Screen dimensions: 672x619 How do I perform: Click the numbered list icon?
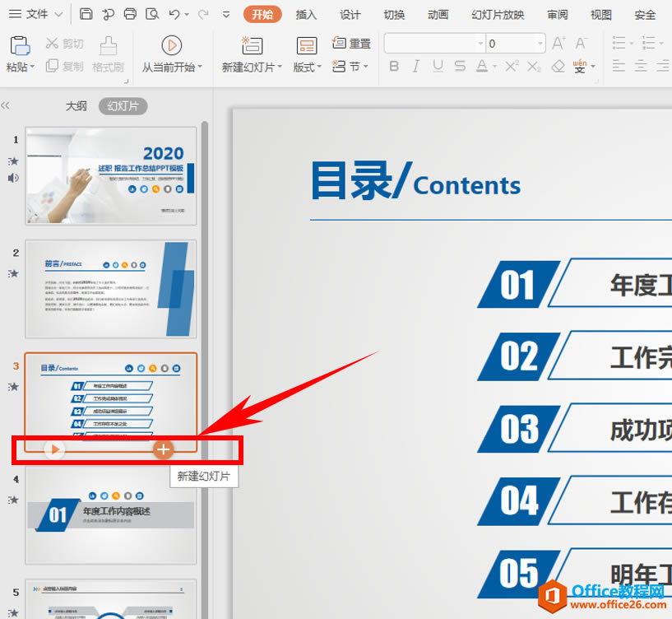[648, 43]
